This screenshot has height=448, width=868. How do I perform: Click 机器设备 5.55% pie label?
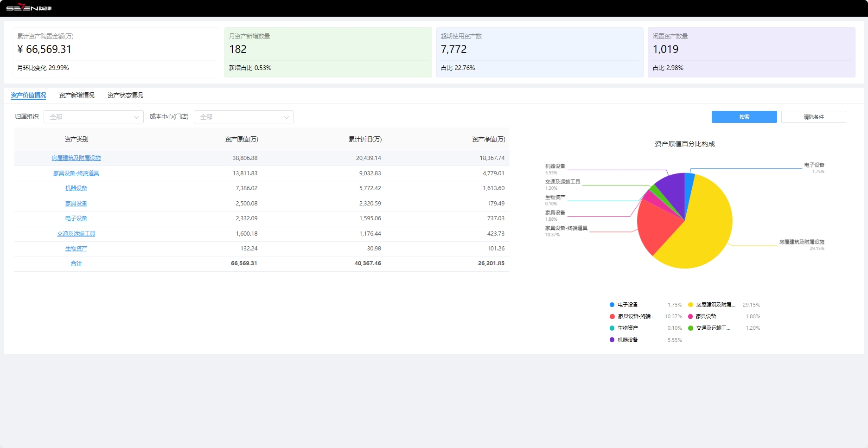555,169
